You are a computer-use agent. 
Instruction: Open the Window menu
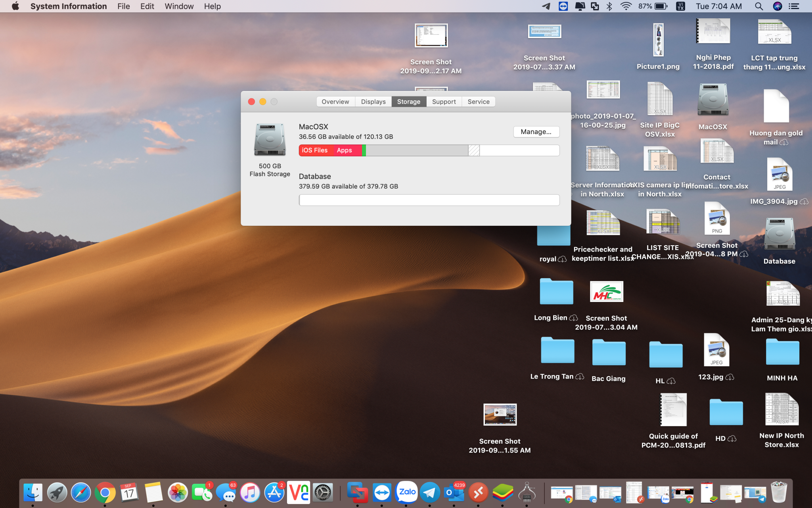click(179, 6)
